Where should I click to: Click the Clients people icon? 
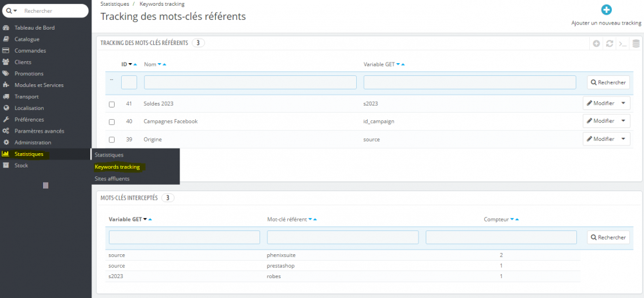(6, 62)
